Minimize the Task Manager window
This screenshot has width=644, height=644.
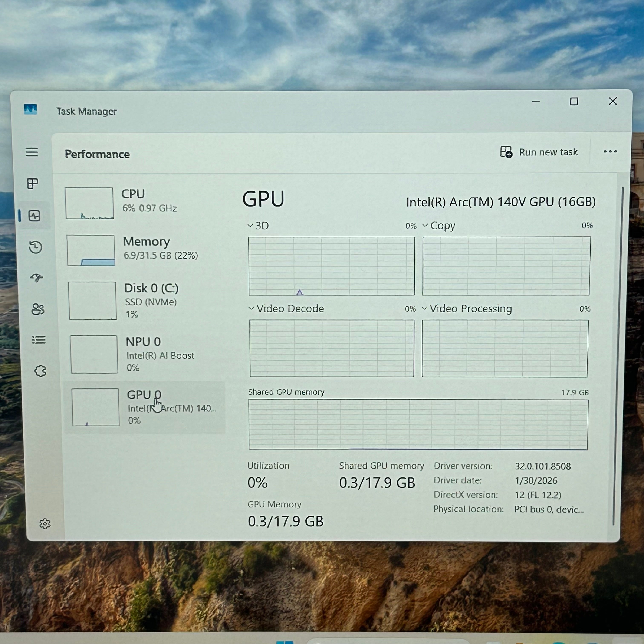tap(536, 101)
